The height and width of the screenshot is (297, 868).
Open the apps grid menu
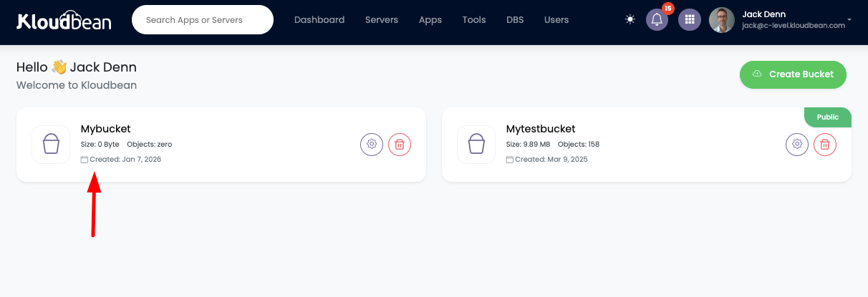[690, 20]
